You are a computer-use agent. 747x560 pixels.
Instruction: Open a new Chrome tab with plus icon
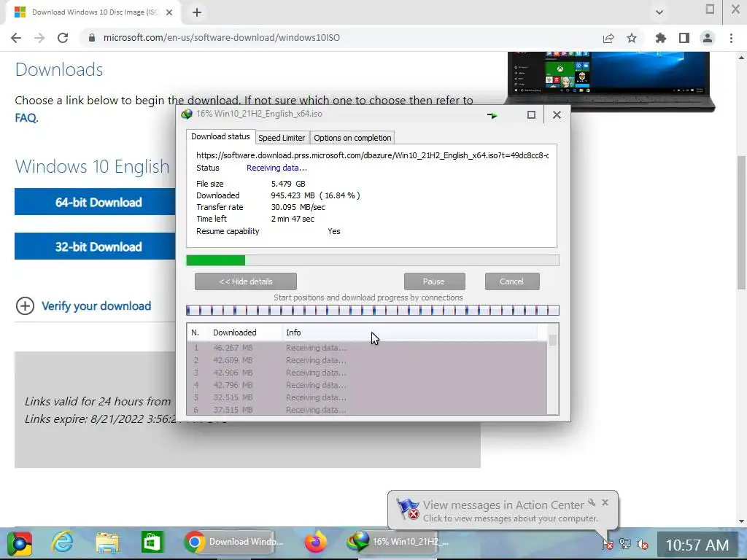point(197,12)
